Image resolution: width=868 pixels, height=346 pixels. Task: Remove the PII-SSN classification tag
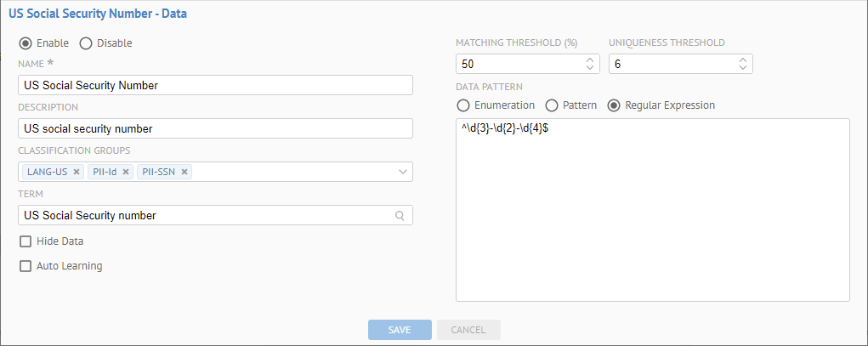pos(184,172)
